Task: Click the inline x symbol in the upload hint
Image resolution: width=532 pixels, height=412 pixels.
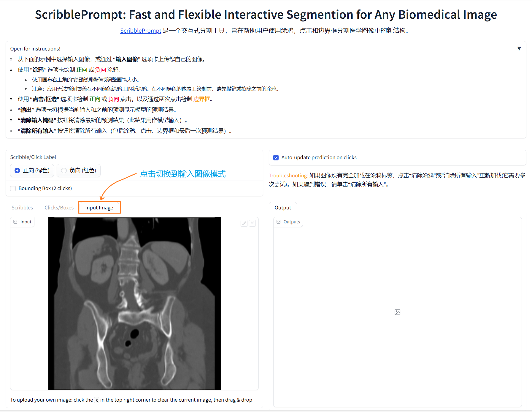Action: coord(97,400)
